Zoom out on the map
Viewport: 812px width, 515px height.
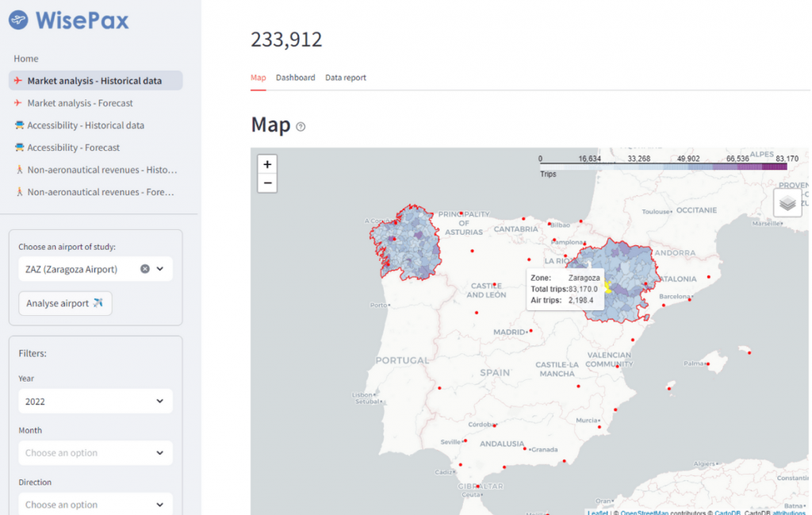pyautogui.click(x=268, y=183)
